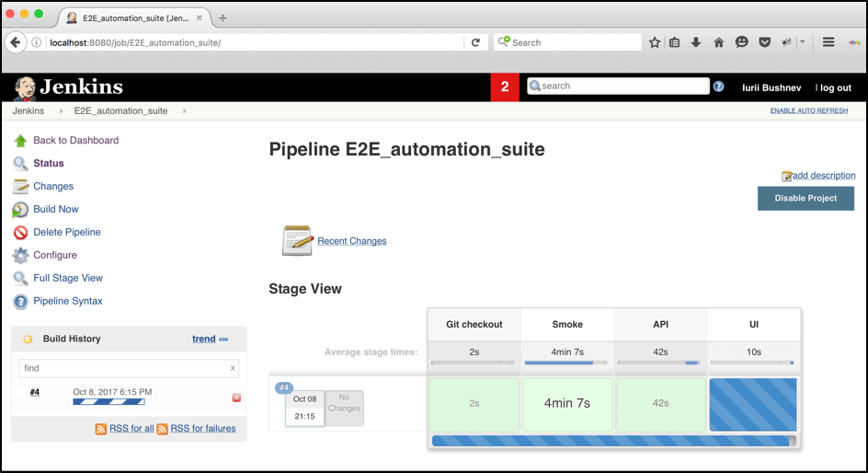Open the Recent Changes link
868x473 pixels.
pos(352,241)
